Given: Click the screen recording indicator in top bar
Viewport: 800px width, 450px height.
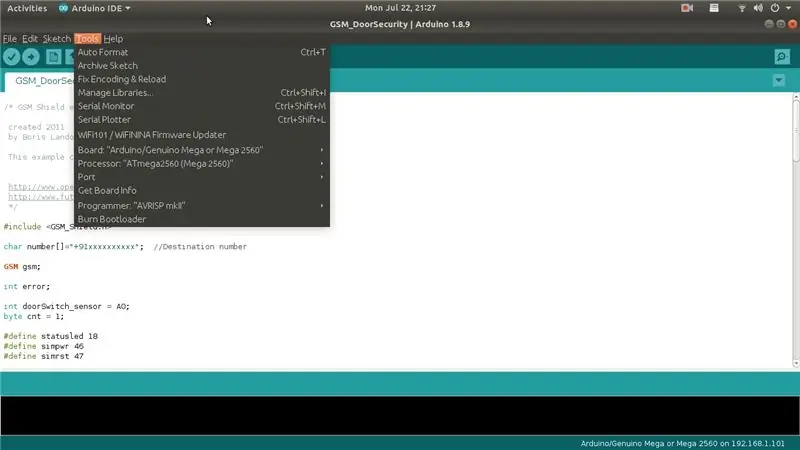Looking at the screenshot, I should [687, 8].
